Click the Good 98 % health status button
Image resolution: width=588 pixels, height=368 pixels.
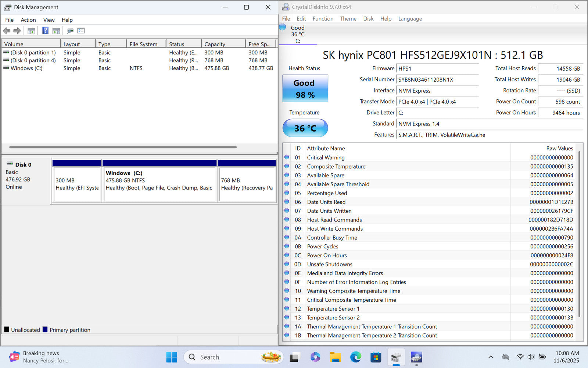(305, 89)
